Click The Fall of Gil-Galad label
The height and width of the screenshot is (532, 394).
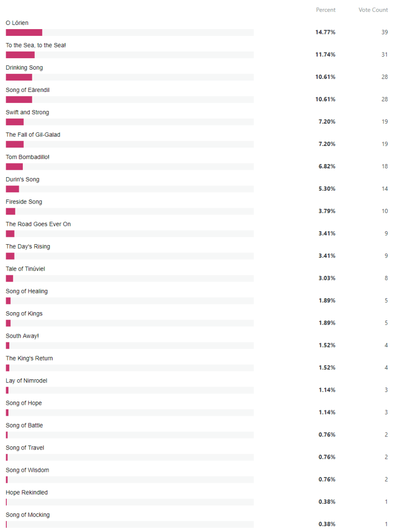pyautogui.click(x=33, y=135)
